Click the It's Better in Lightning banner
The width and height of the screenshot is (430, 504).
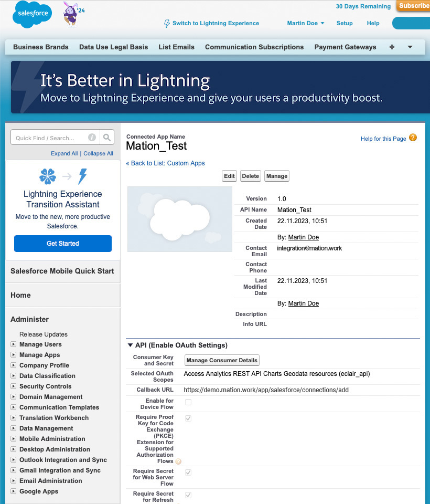point(220,87)
